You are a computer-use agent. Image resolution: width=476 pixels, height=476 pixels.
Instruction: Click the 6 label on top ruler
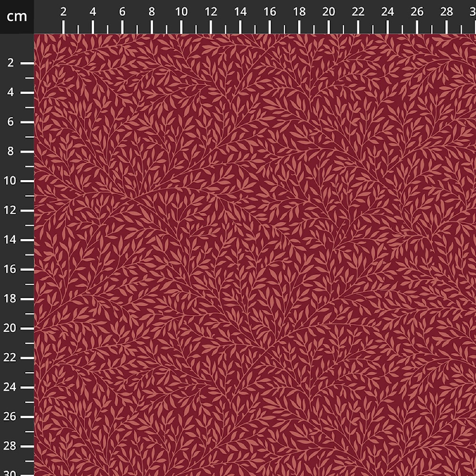pos(122,12)
